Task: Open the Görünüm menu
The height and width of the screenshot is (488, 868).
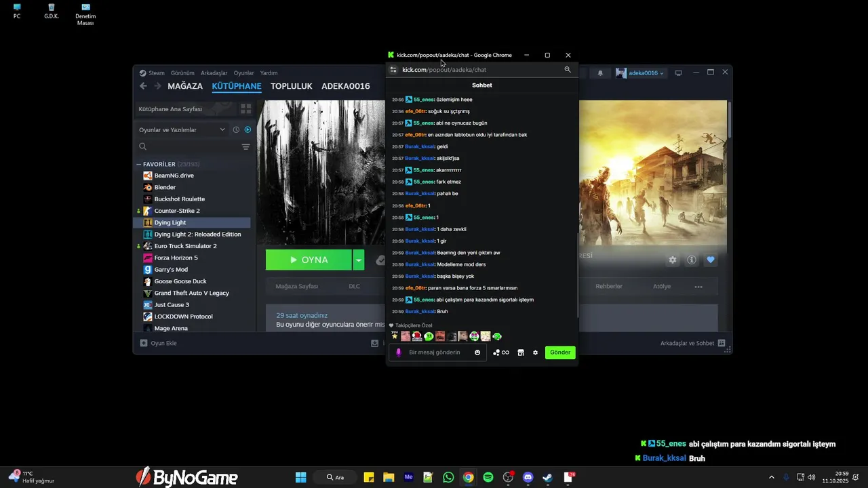Action: 182,73
